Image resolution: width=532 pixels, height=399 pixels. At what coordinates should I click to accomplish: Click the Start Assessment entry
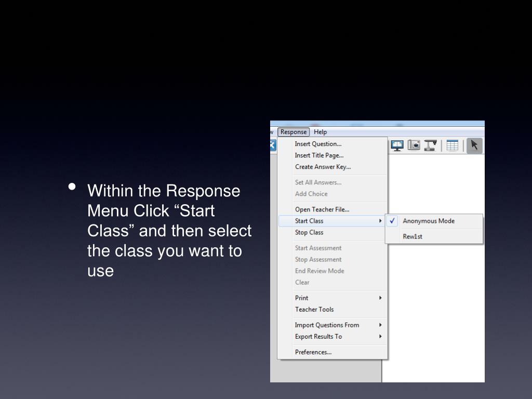coord(332,248)
